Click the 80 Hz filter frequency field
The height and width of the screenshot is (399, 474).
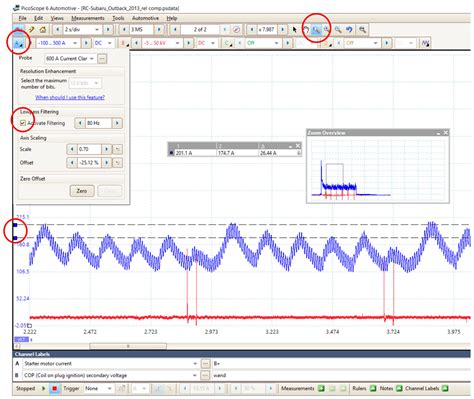point(98,123)
